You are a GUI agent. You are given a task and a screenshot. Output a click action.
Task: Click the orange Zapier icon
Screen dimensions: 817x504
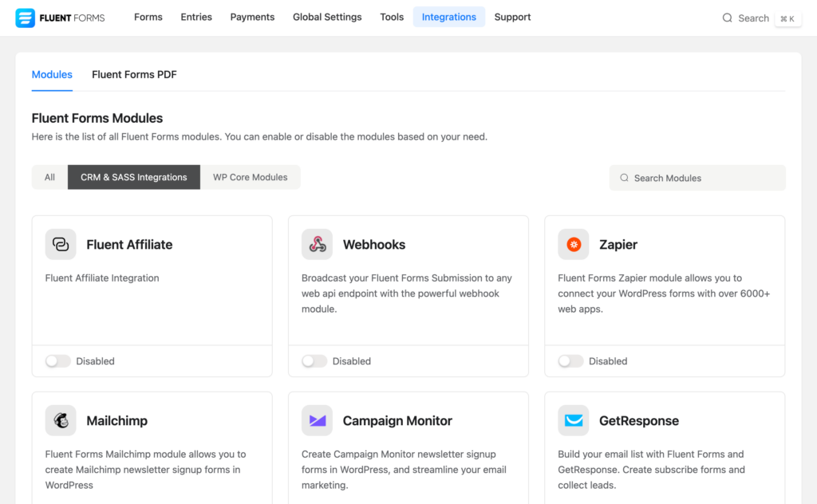(573, 244)
